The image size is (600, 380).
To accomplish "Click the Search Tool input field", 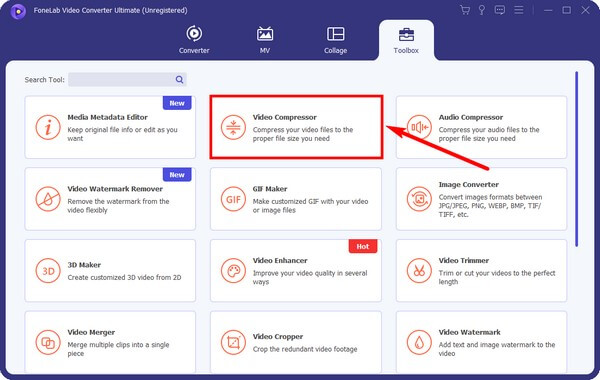I will (127, 80).
